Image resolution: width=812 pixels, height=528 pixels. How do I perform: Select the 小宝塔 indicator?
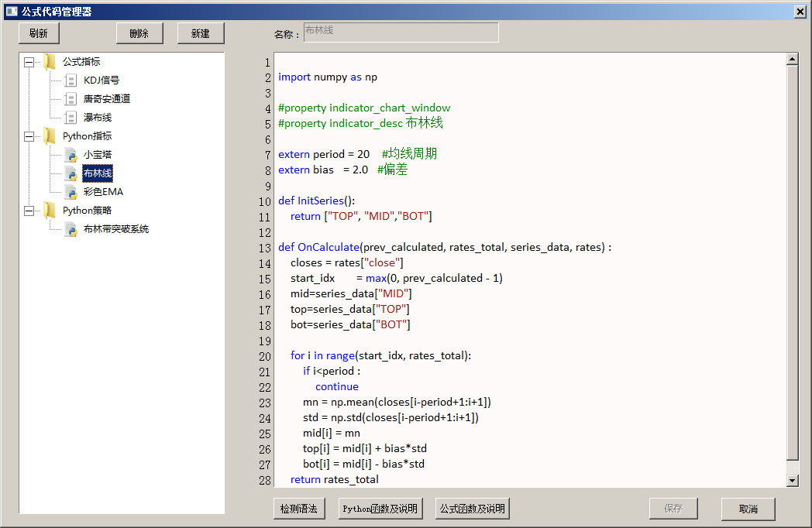pos(98,155)
